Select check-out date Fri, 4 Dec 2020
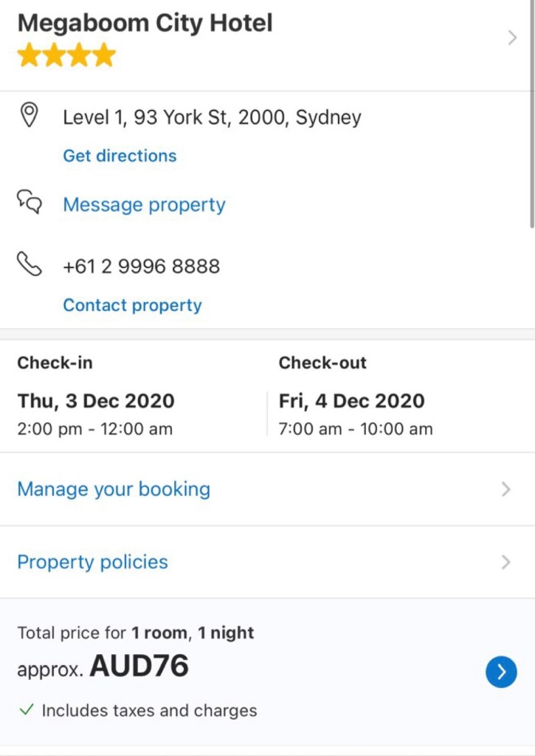The height and width of the screenshot is (756, 535). click(x=351, y=401)
